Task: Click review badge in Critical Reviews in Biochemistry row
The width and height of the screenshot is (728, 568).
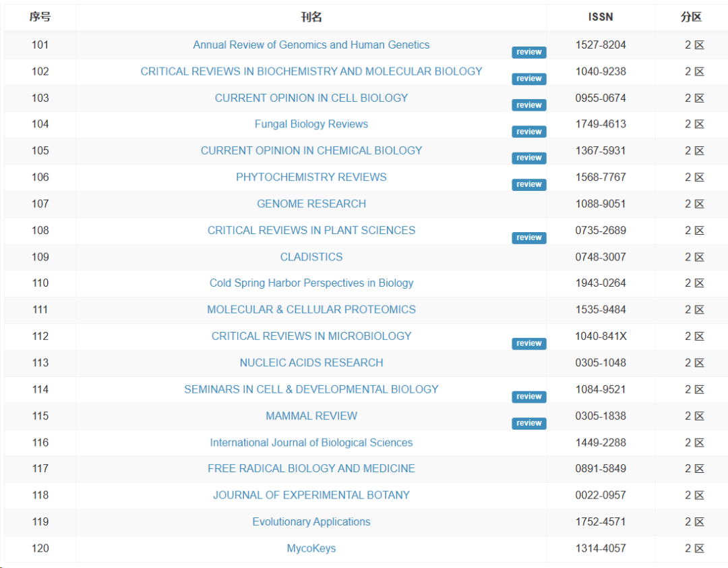Action: (x=529, y=78)
